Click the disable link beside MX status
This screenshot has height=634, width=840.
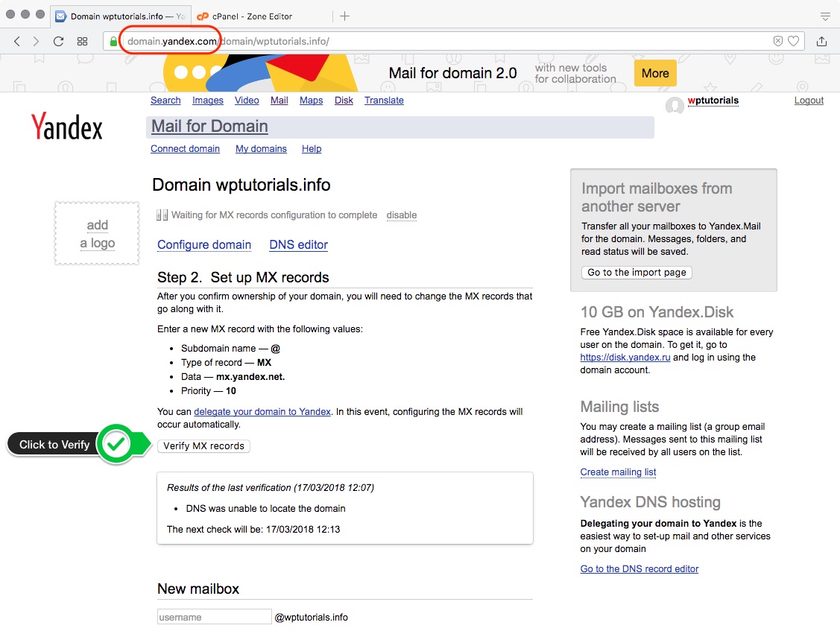tap(402, 215)
